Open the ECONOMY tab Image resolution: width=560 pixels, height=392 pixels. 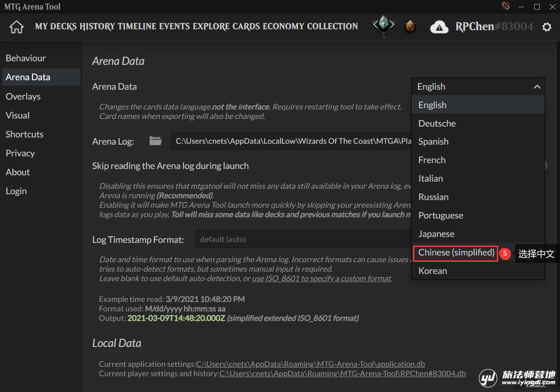pos(283,26)
